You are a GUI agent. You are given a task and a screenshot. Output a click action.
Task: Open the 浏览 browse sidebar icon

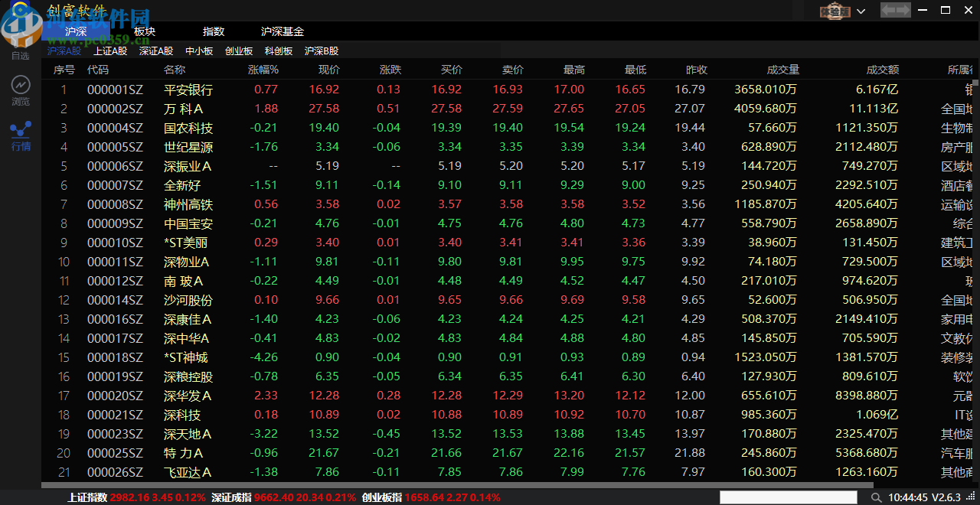coord(21,90)
